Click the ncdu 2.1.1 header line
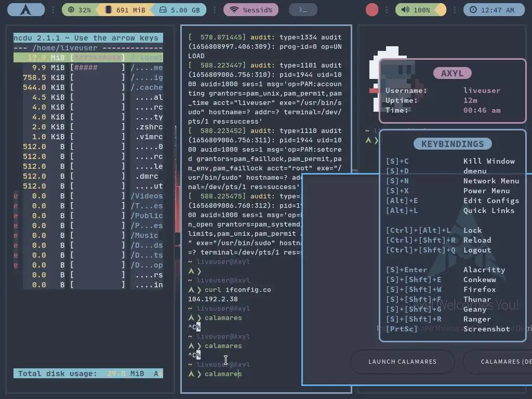Screen dimensions: 532x399 coord(88,37)
